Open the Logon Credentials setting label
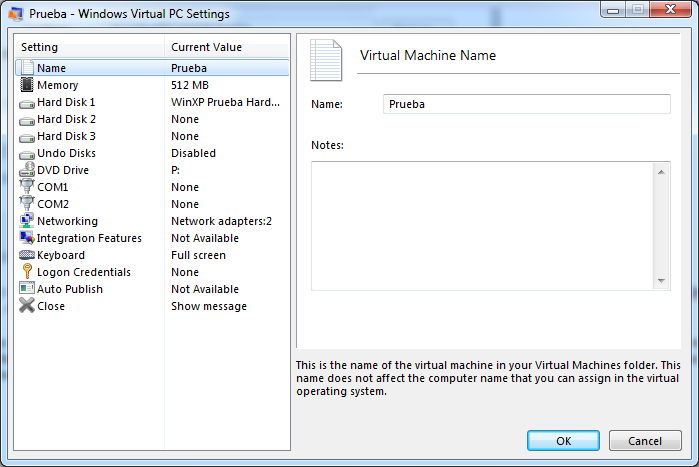 tap(84, 272)
